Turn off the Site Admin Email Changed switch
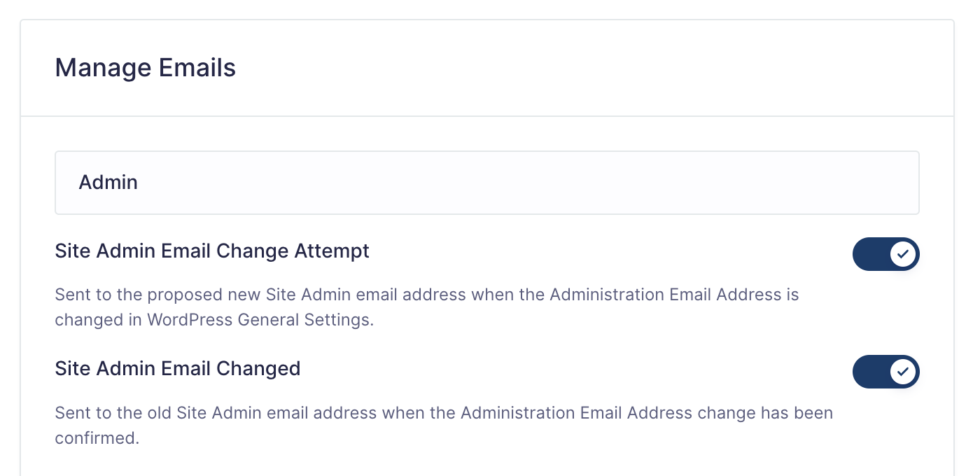The image size is (980, 476). tap(885, 371)
